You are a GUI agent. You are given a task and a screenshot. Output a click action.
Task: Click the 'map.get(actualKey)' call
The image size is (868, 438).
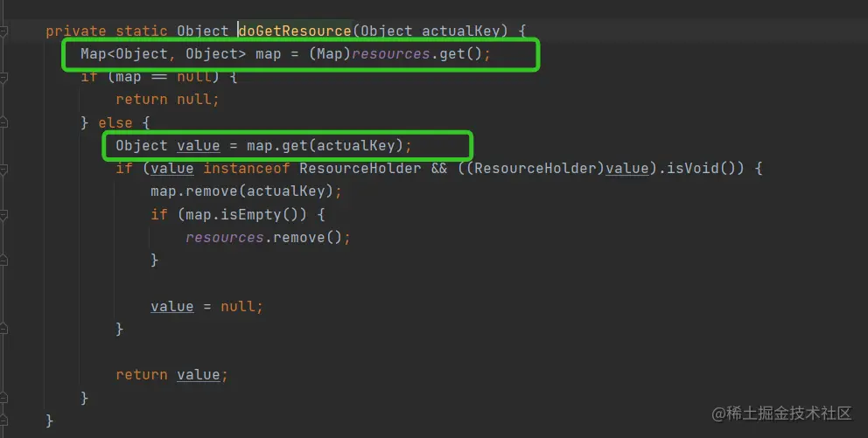(325, 145)
